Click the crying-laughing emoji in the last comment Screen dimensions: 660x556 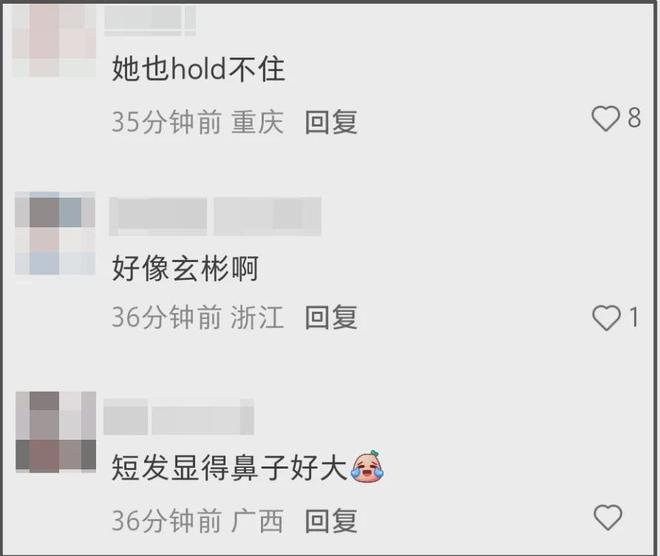coord(367,466)
